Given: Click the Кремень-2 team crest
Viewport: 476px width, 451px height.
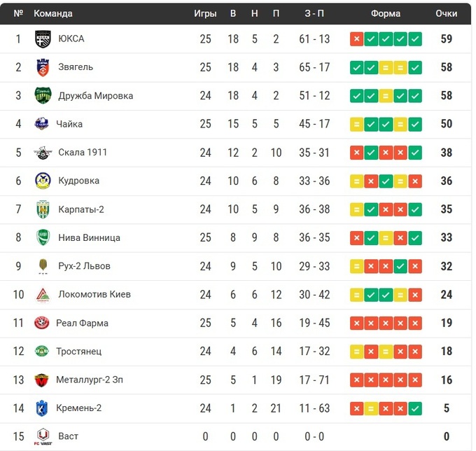Looking at the screenshot, I should click(42, 408).
